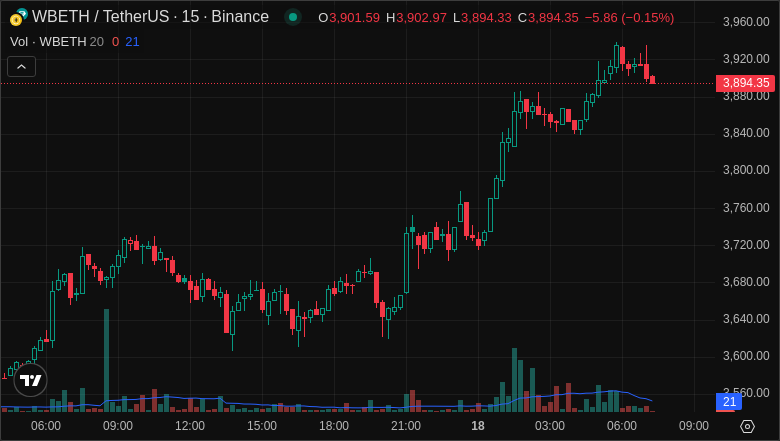The image size is (780, 441).
Task: Click the 3,640.00 price axis label
Action: point(746,319)
